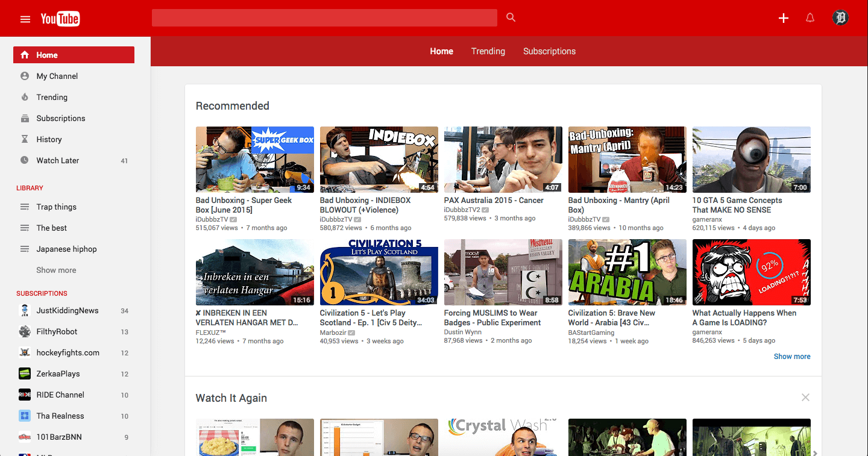Open PAX Australia 2015 - Cancer title
This screenshot has height=456, width=868.
coord(494,200)
